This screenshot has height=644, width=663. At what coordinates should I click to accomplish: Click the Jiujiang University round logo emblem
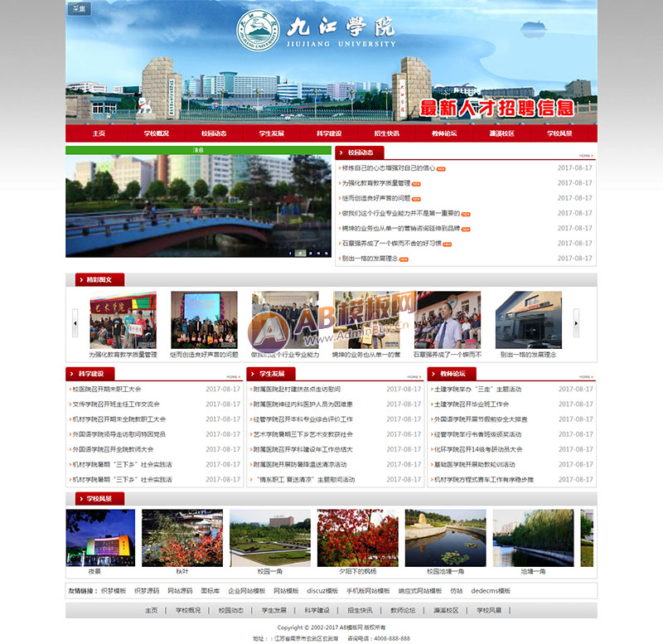click(x=258, y=31)
